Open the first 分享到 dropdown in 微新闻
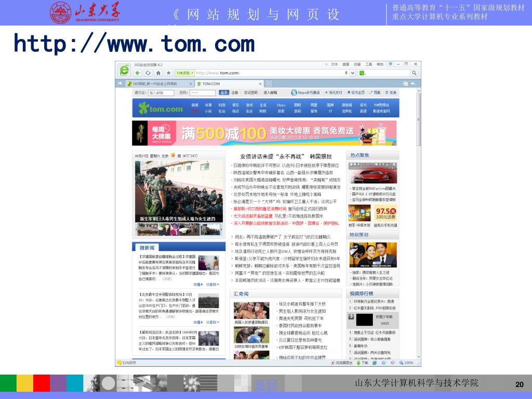Image resolution: width=532 pixels, height=399 pixels. click(x=212, y=284)
